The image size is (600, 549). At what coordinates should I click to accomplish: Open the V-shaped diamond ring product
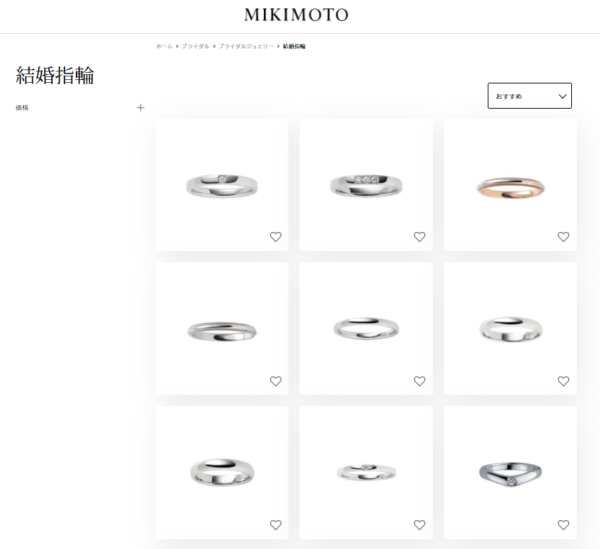(x=510, y=474)
